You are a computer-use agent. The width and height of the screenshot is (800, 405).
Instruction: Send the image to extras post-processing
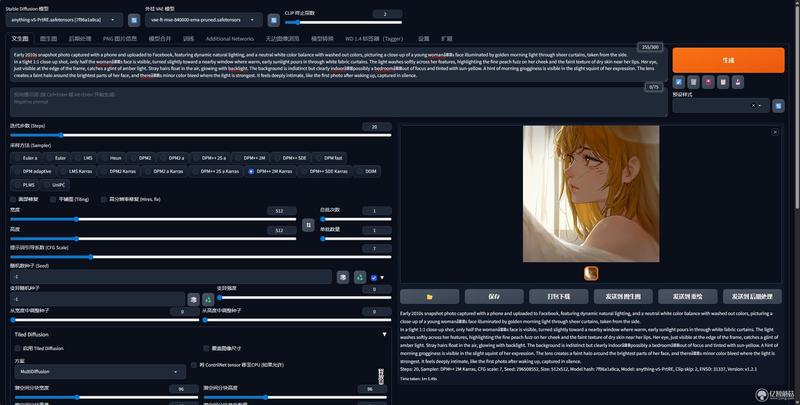[x=752, y=296]
